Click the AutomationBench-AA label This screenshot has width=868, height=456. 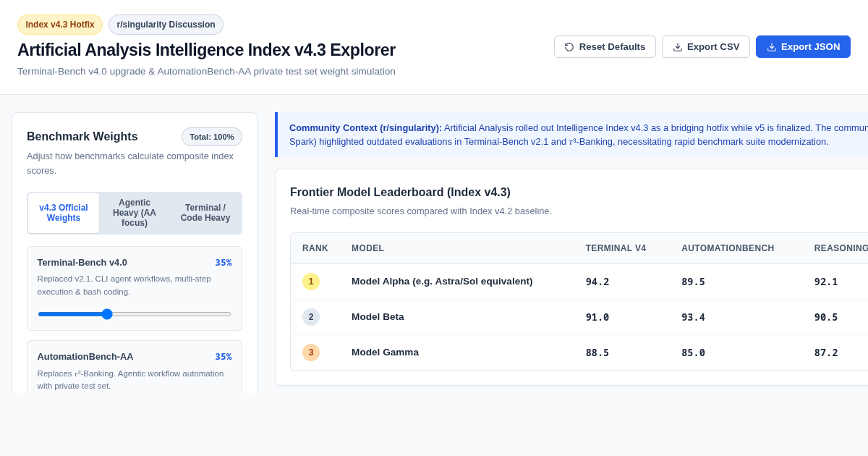point(85,357)
